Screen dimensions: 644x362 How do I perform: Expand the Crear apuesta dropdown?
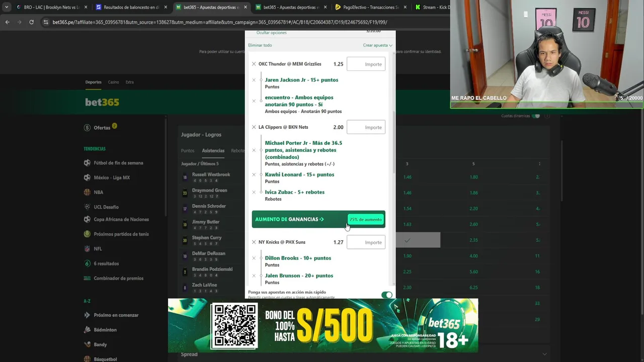point(377,45)
